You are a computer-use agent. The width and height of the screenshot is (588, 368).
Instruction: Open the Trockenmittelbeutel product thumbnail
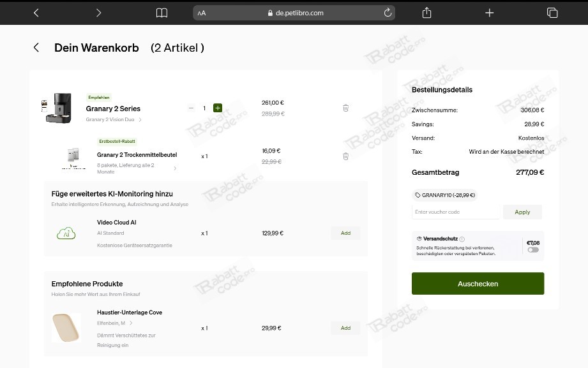coord(73,158)
